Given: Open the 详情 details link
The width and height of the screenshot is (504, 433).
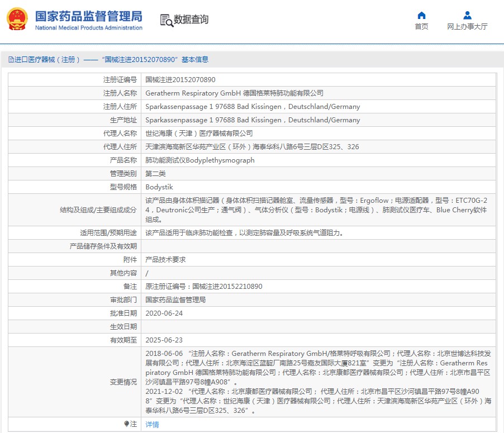Looking at the screenshot, I should (x=152, y=424).
